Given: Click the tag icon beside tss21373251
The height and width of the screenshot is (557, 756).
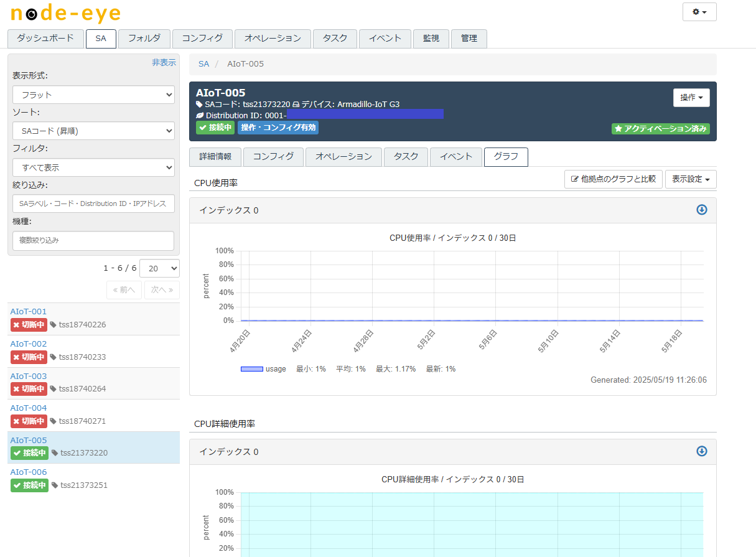Looking at the screenshot, I should [x=55, y=485].
